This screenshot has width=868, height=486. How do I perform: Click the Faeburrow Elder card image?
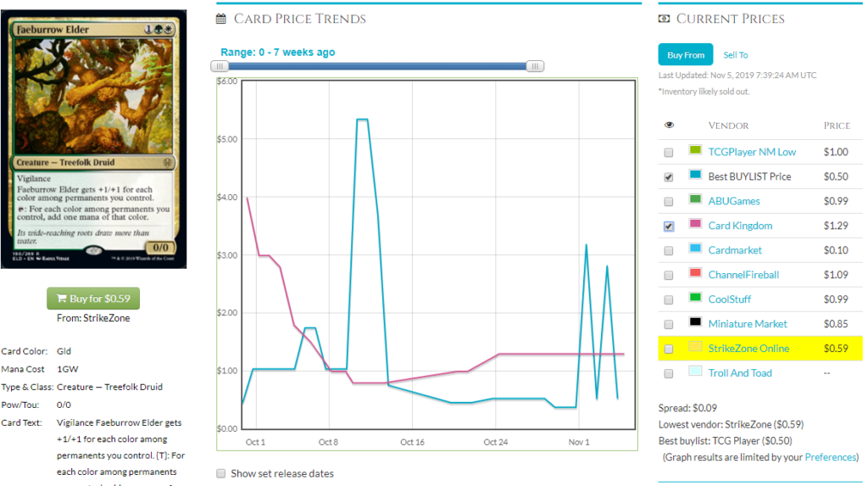point(93,139)
